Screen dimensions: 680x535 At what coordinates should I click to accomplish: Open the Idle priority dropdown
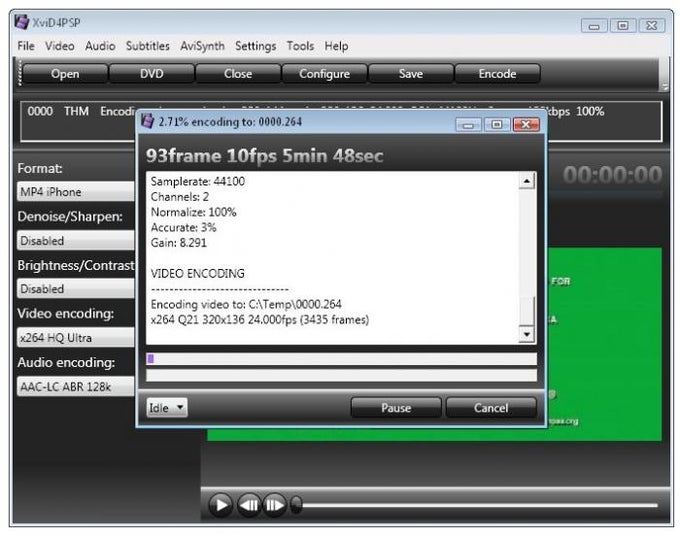click(167, 408)
